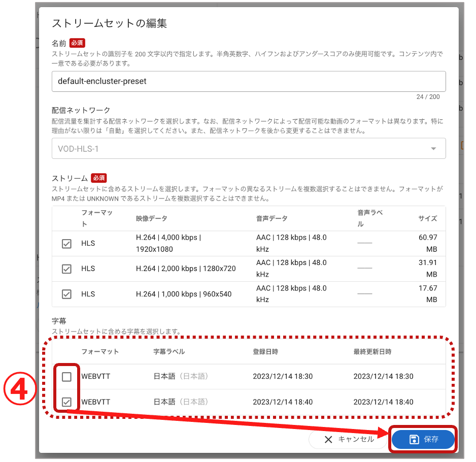
Task: Click the 音声ラベル column header
Action: [x=370, y=218]
